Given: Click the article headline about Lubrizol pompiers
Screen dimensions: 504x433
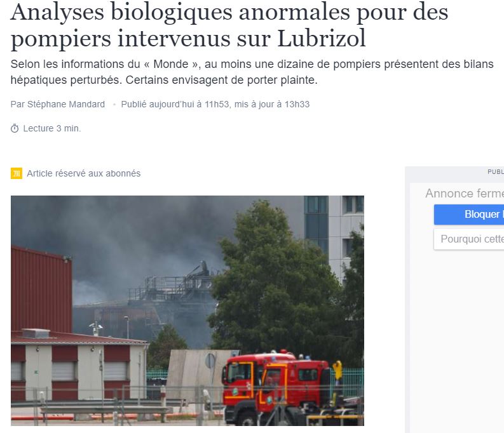Looking at the screenshot, I should click(x=229, y=25).
